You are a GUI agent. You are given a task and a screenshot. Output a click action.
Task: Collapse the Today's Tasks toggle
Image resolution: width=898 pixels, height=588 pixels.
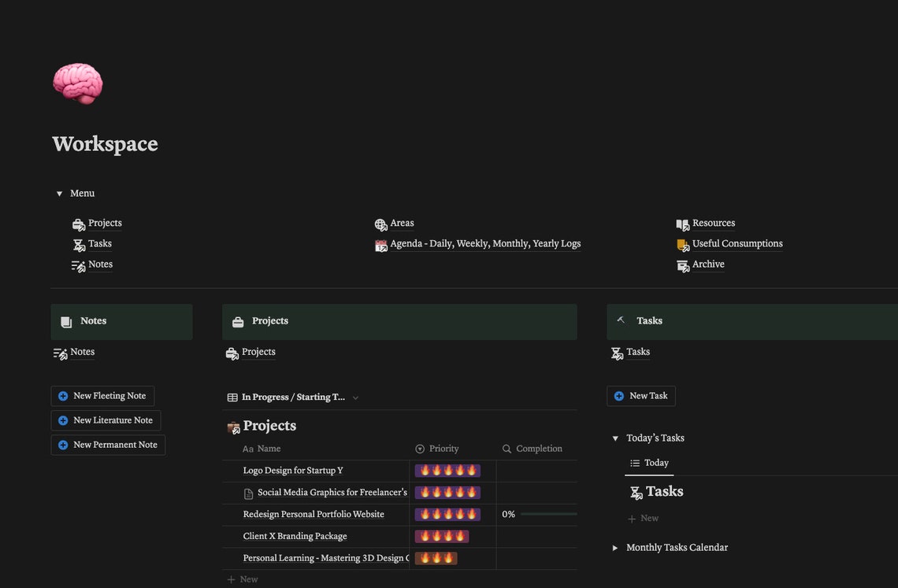[x=615, y=438]
